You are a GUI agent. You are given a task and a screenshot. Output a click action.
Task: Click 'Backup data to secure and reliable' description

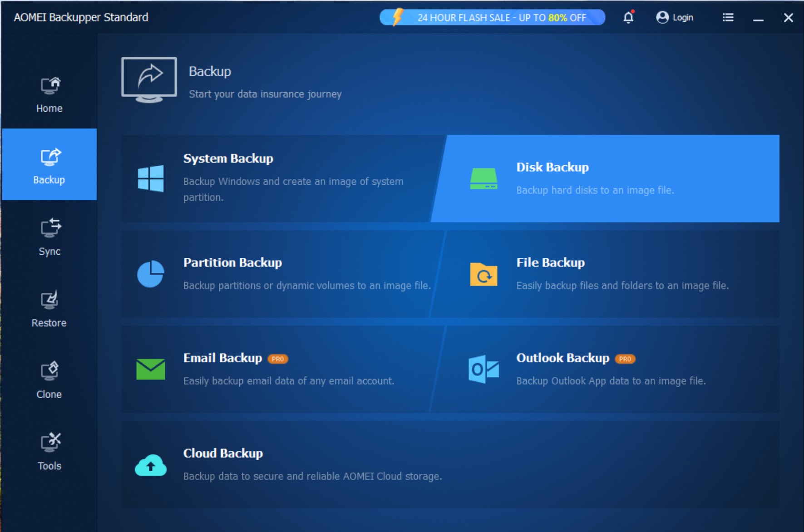point(312,476)
